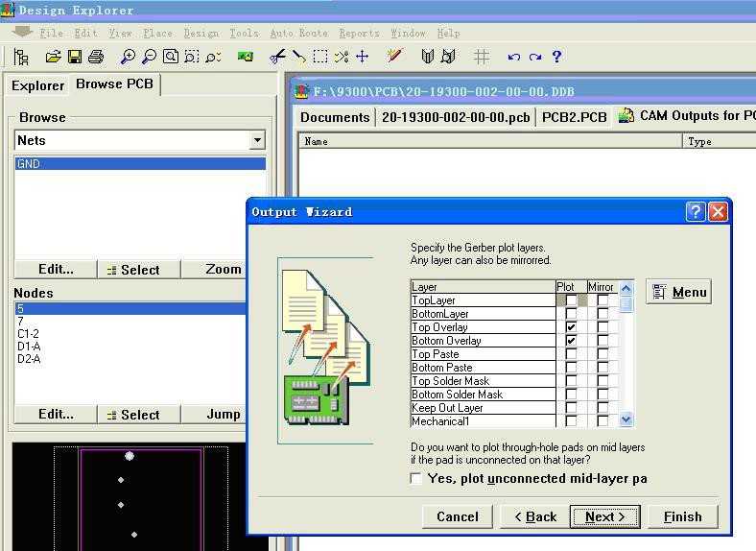
Task: Open the Nets browse dropdown
Action: pyautogui.click(x=257, y=140)
